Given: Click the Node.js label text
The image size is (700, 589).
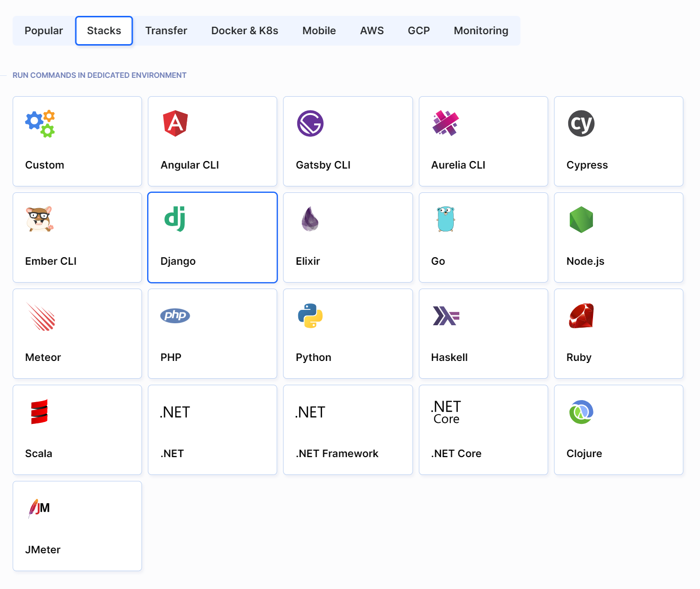Looking at the screenshot, I should tap(586, 261).
